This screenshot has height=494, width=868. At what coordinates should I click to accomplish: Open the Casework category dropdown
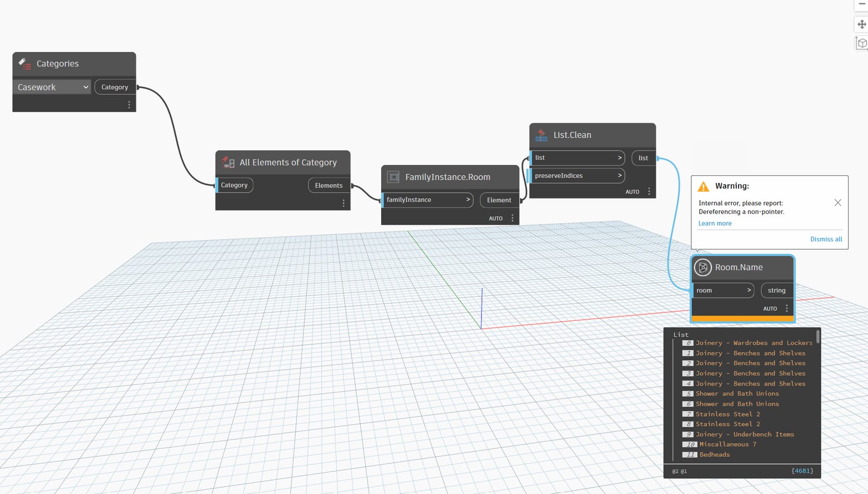click(52, 87)
